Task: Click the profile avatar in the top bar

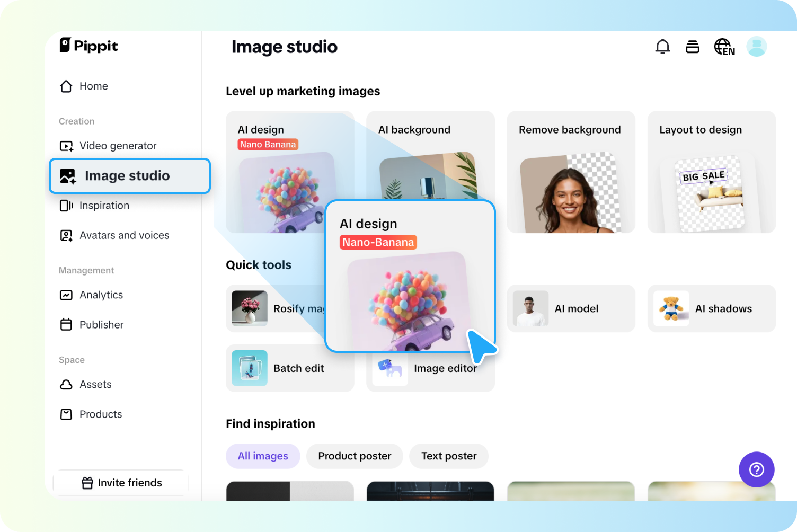Action: point(757,47)
